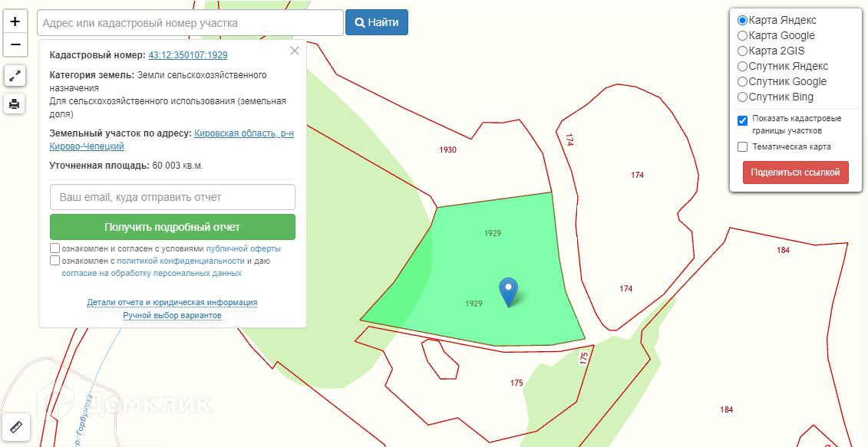
Task: Click Получить подробный отчет button
Action: pyautogui.click(x=172, y=227)
